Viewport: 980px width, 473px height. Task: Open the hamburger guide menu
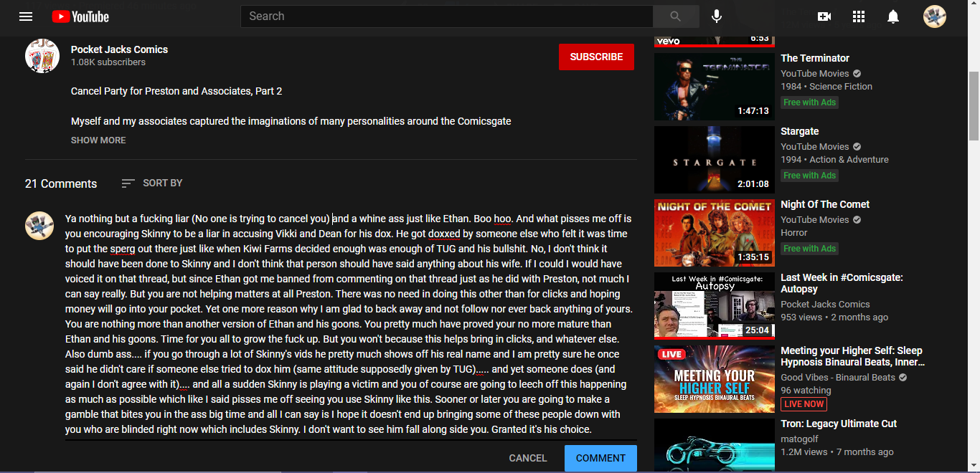[x=26, y=16]
